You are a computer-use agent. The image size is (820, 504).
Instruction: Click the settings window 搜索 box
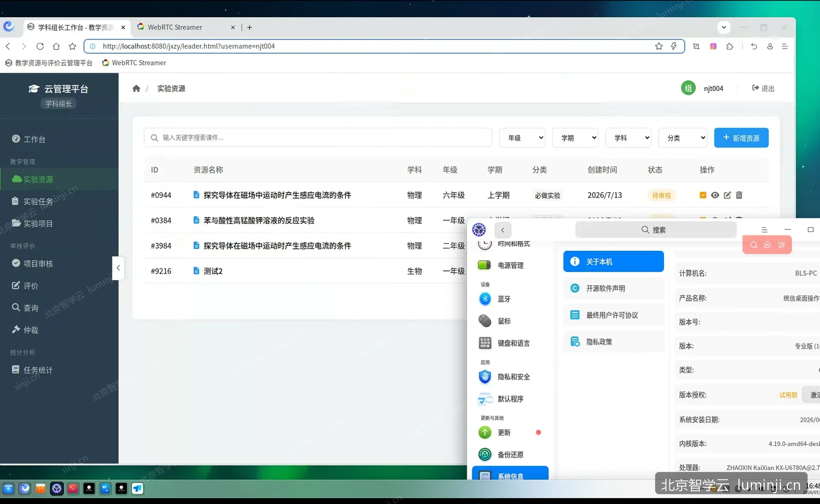[x=656, y=230]
